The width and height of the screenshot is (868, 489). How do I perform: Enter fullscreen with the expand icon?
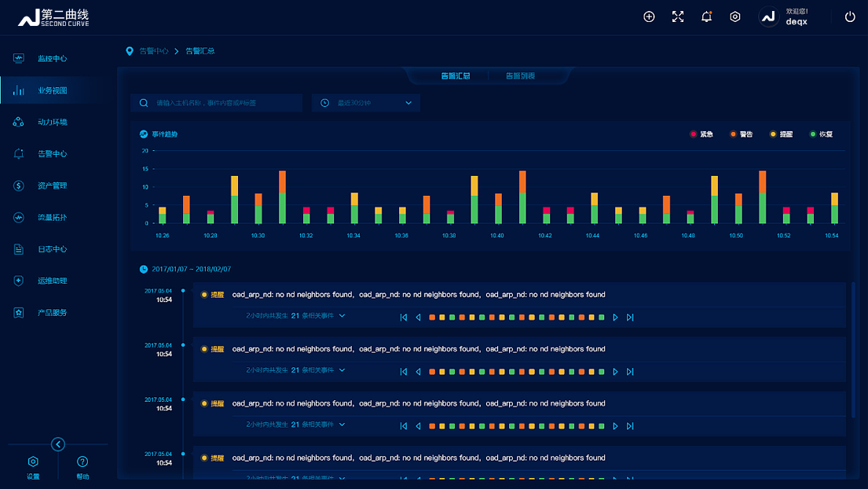[x=678, y=17]
